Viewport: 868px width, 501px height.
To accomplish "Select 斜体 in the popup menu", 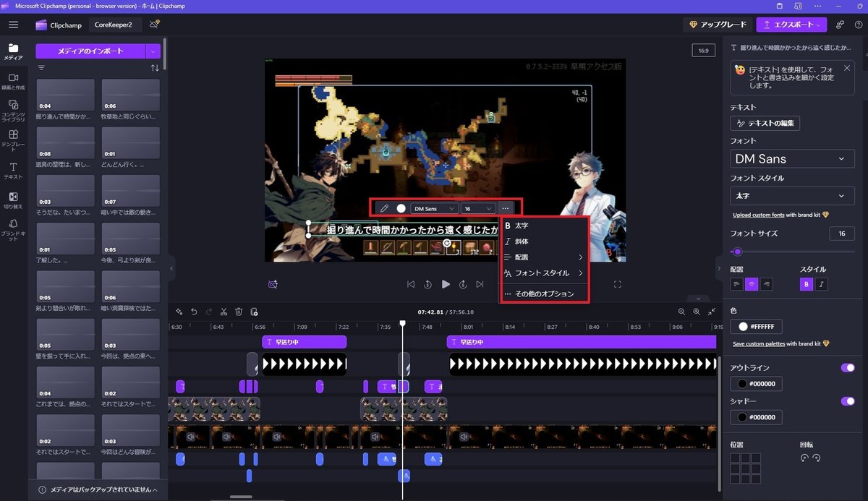I will pos(544,241).
